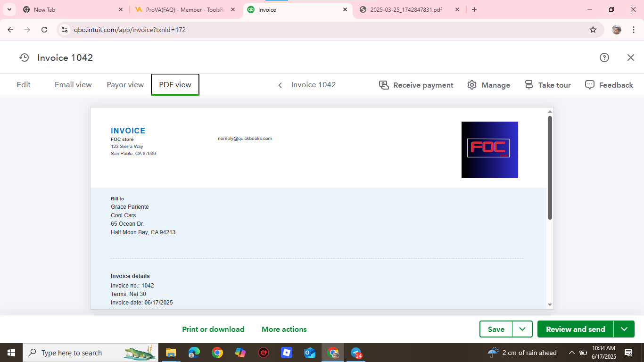644x362 pixels.
Task: Click the Save button
Action: [x=496, y=329]
